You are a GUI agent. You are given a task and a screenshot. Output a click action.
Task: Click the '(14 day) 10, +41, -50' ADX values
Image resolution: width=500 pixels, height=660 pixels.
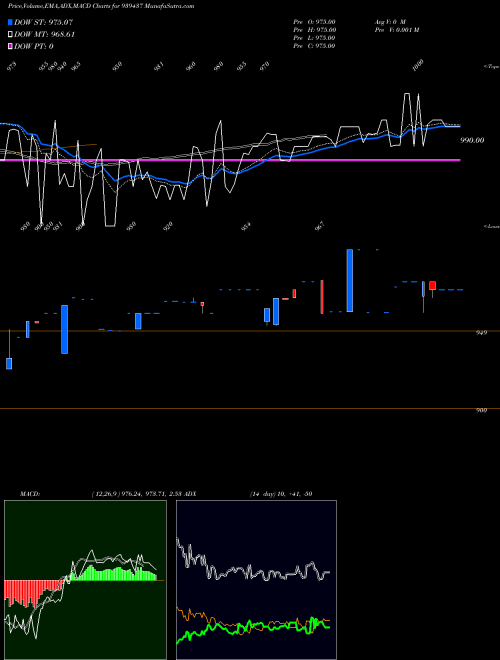point(281,494)
